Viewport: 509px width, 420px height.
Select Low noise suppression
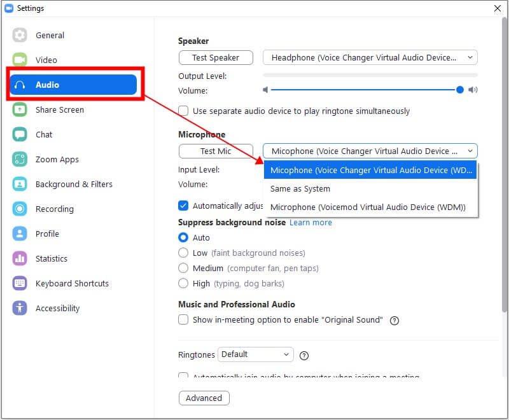pos(183,253)
